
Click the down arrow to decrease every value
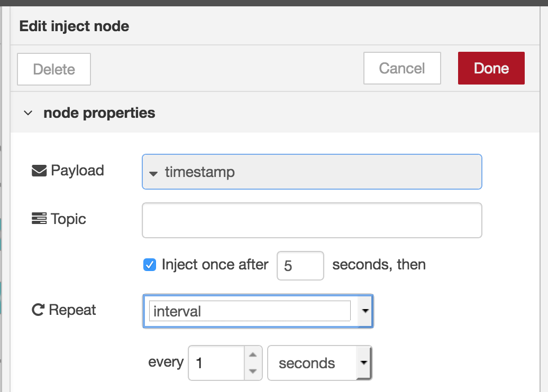[x=253, y=370]
